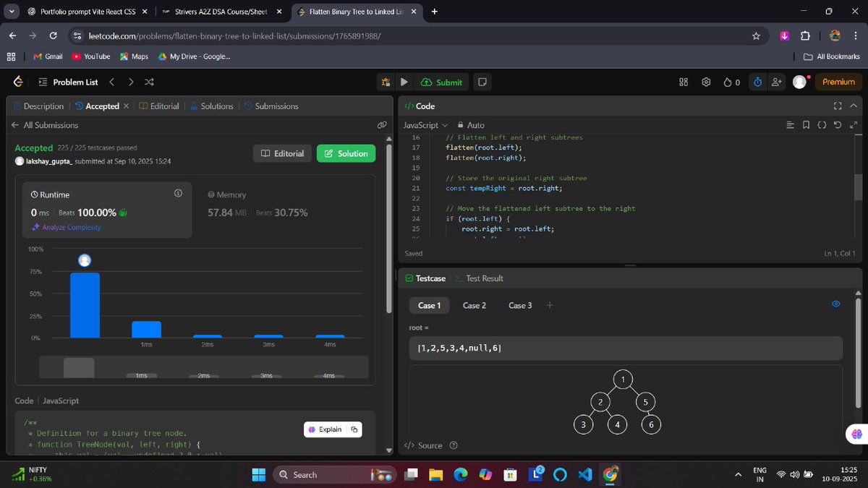
Task: Go to next problem arrow
Action: [x=130, y=82]
